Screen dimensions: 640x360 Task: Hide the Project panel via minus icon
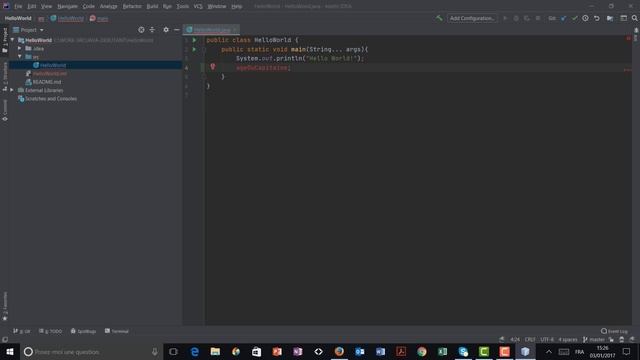click(176, 30)
